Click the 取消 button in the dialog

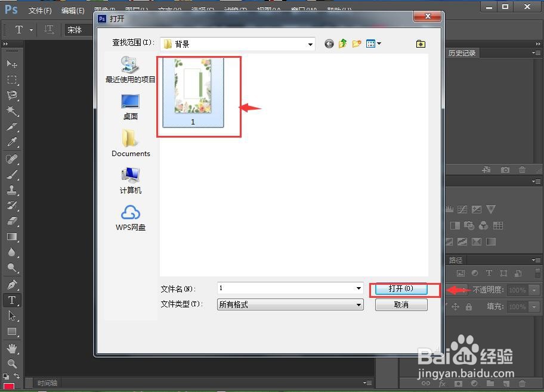[x=401, y=304]
